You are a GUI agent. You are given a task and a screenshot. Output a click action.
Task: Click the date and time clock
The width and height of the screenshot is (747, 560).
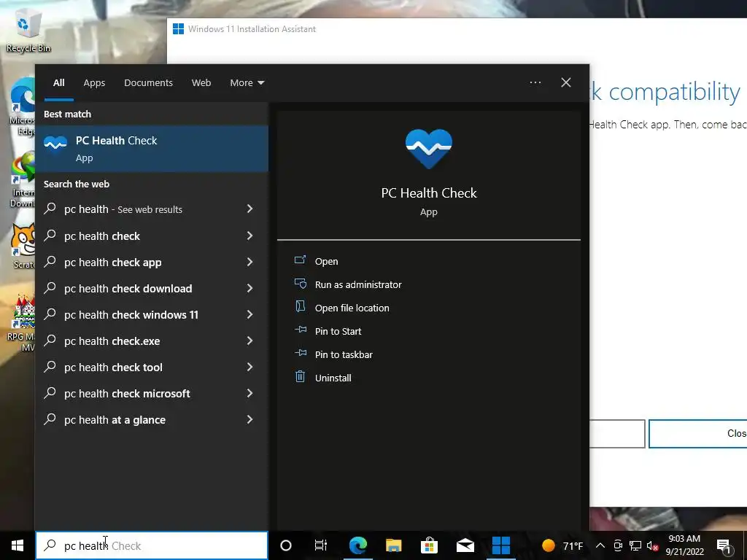pyautogui.click(x=684, y=545)
